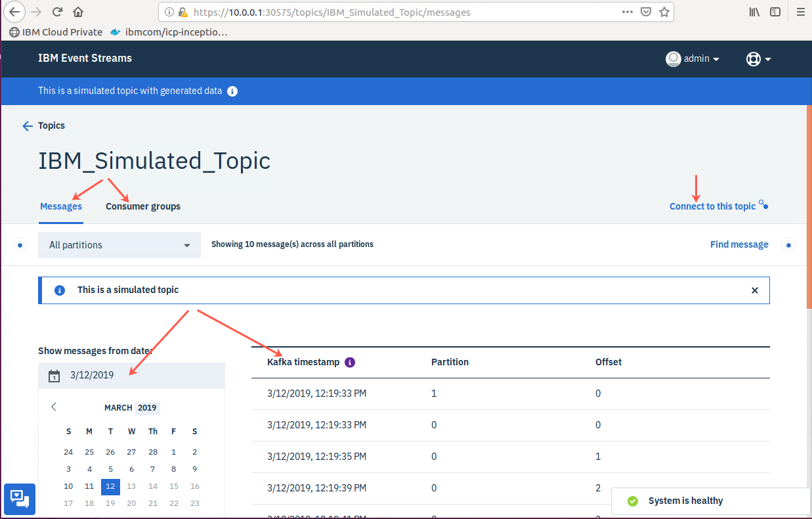Click the IBM Event Streams header title
812x519 pixels.
click(x=85, y=58)
